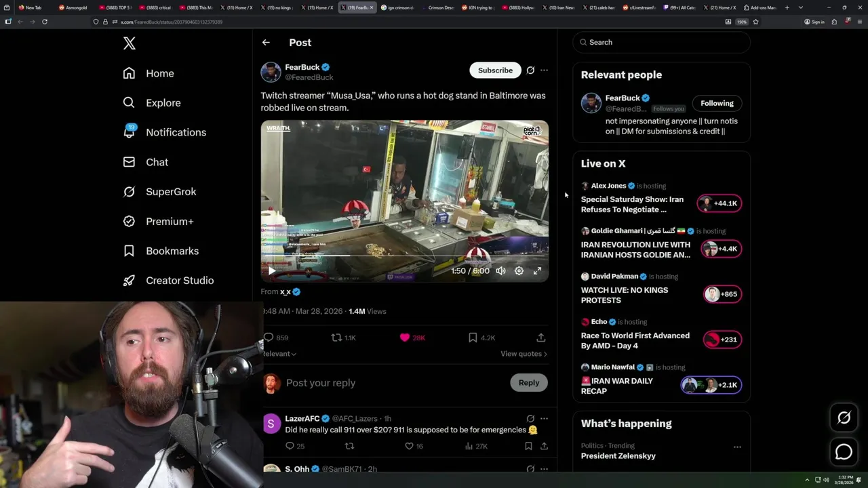Reload the page in the browser
Image resolution: width=868 pixels, height=488 pixels.
tap(45, 22)
